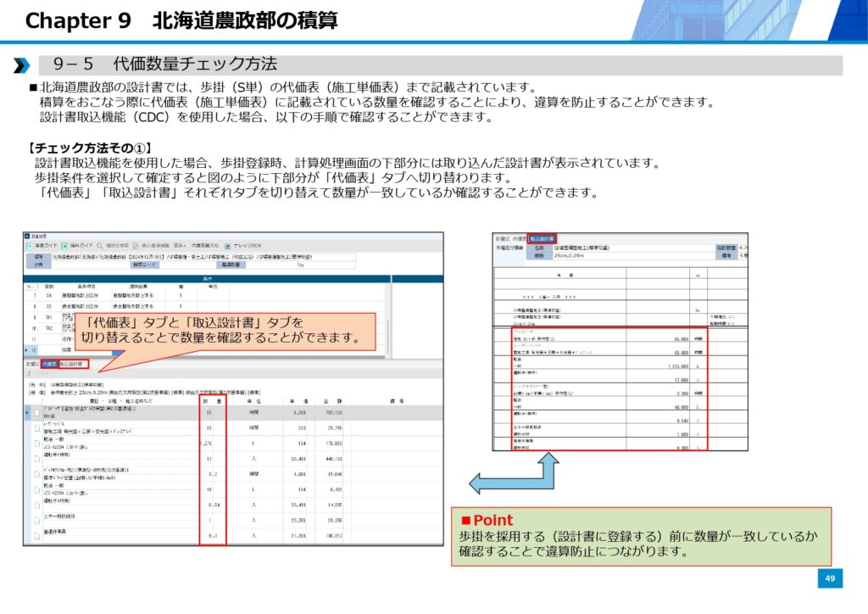Screen dimensions: 868x614
Task: Click the document icon on the ブルドーザ row
Action: (x=36, y=413)
